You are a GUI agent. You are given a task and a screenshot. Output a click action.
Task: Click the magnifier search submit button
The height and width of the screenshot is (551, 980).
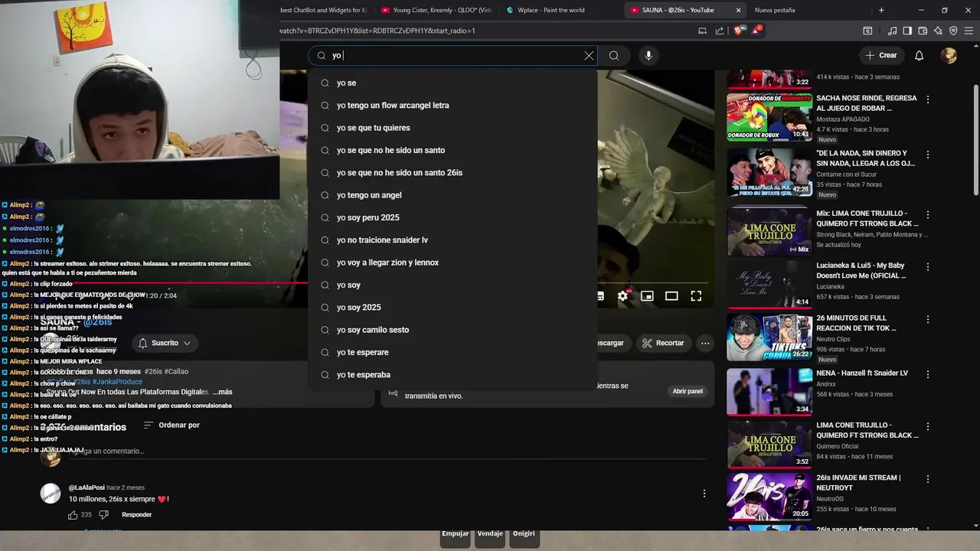click(614, 55)
